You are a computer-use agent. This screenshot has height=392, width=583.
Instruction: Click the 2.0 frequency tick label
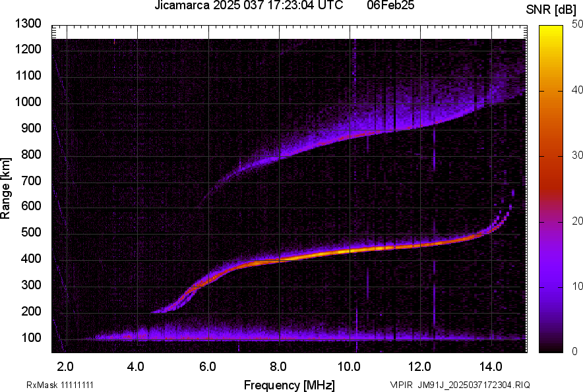(x=65, y=367)
